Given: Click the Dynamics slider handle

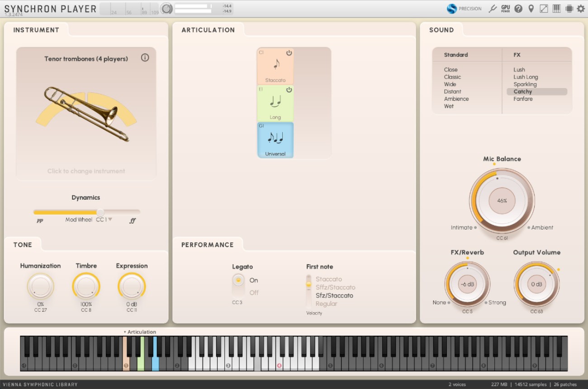Looking at the screenshot, I should 100,211.
